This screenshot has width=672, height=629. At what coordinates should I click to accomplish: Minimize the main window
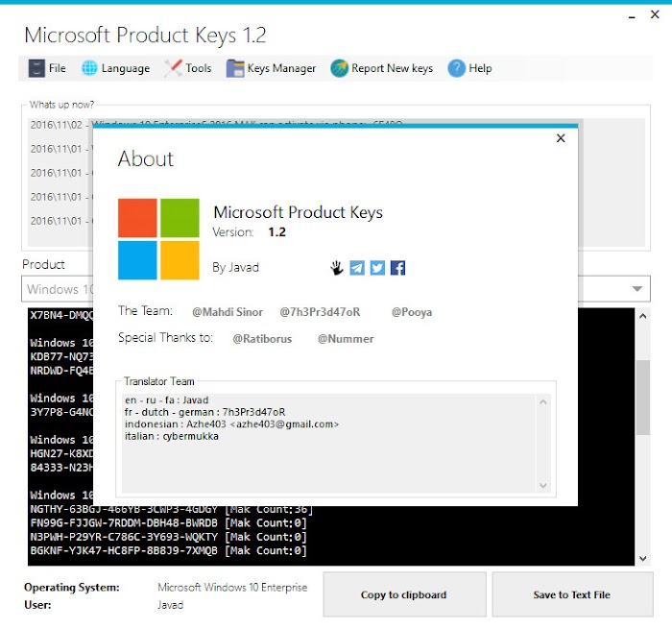point(632,16)
